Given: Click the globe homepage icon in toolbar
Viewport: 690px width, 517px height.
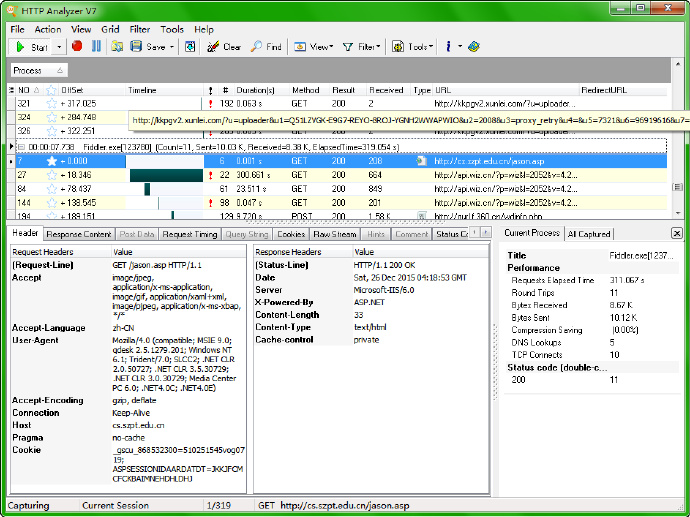Looking at the screenshot, I should click(x=474, y=46).
